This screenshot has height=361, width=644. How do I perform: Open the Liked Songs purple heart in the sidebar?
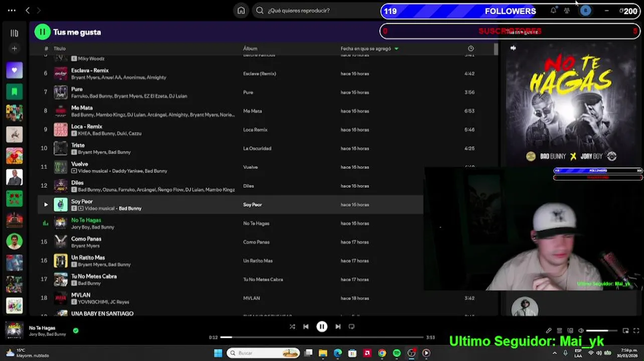pyautogui.click(x=14, y=70)
